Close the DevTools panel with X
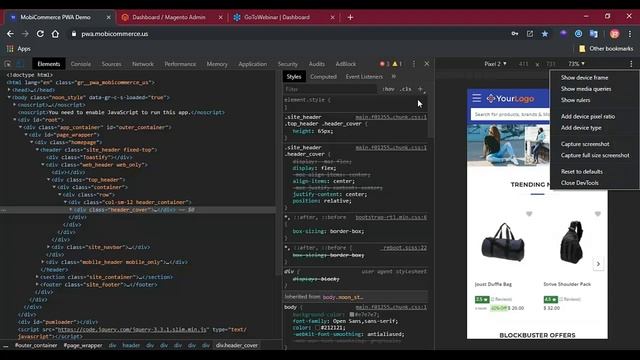640x360 pixels. [427, 64]
